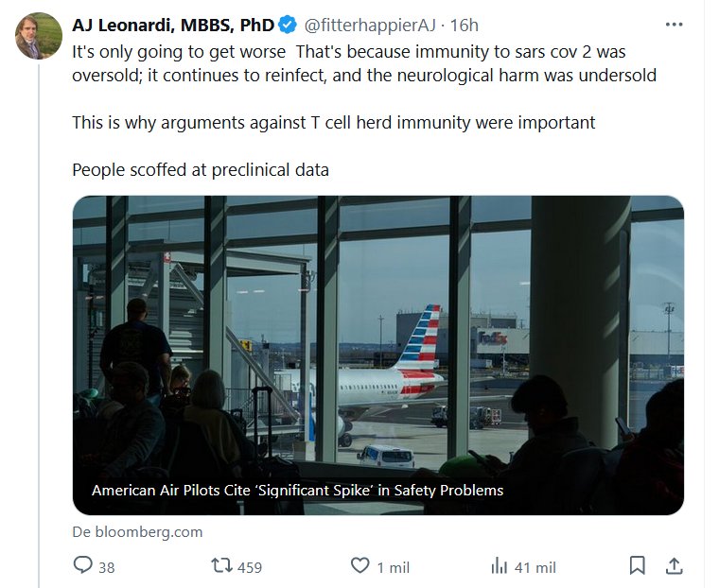Click the 16h timestamp
The image size is (719, 588).
(x=464, y=24)
